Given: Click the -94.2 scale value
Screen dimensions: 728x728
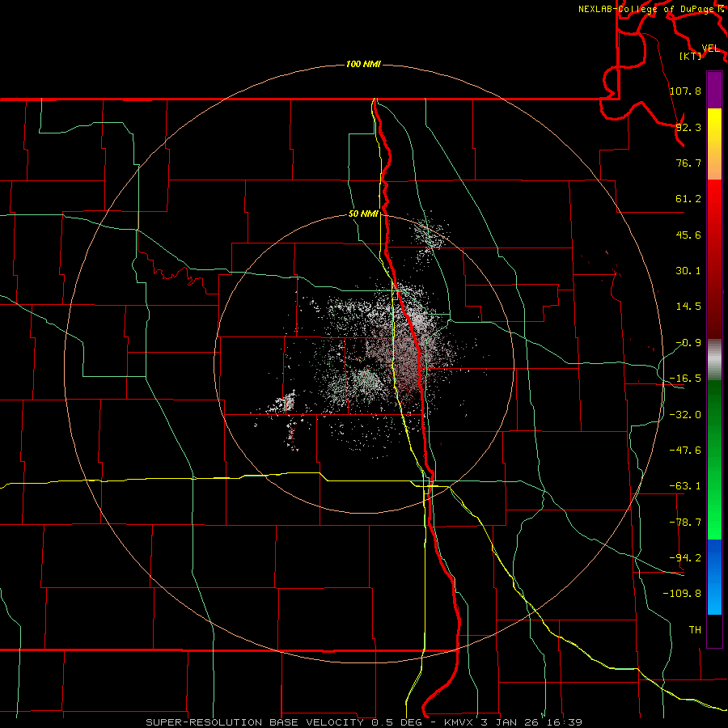Looking at the screenshot, I should (685, 557).
